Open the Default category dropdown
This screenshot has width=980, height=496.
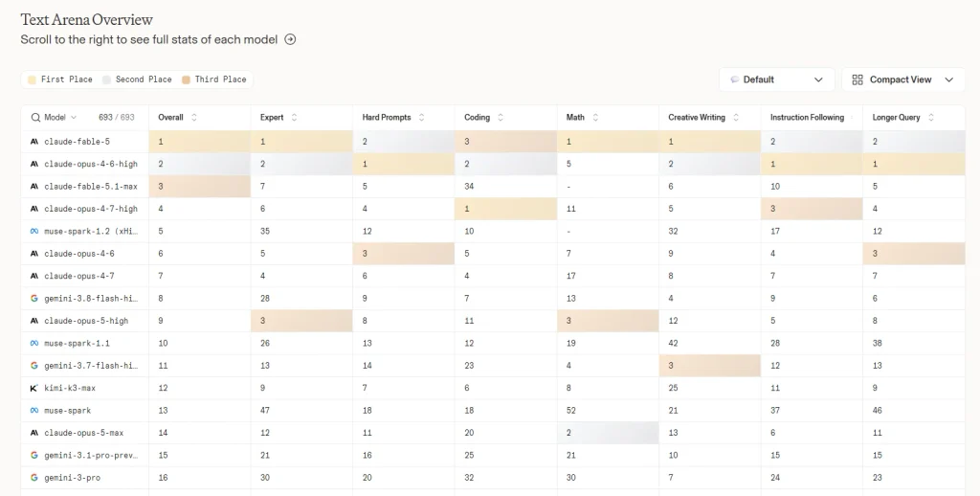(777, 79)
